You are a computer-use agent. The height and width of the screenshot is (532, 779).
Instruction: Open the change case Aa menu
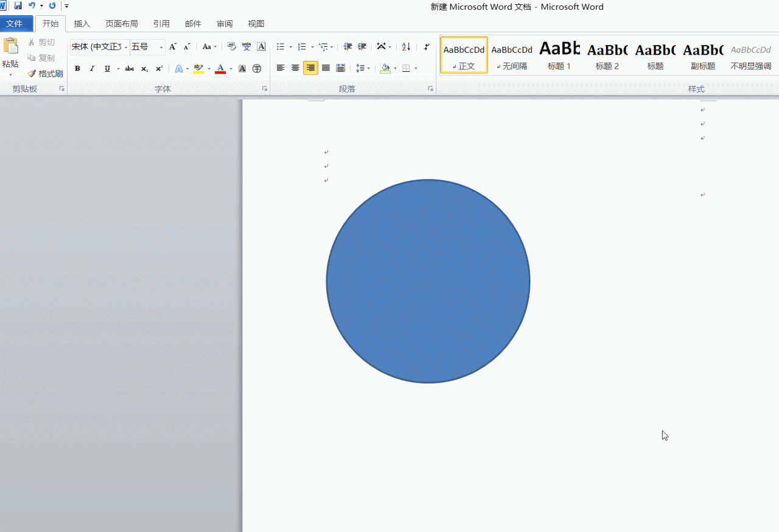[209, 47]
